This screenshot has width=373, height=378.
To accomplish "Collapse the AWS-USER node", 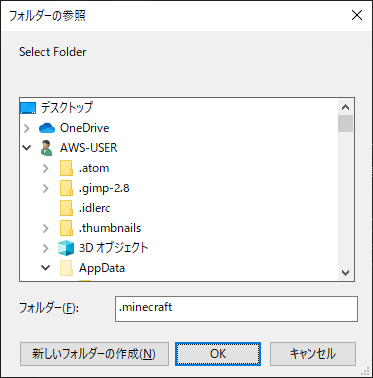I will click(x=27, y=148).
